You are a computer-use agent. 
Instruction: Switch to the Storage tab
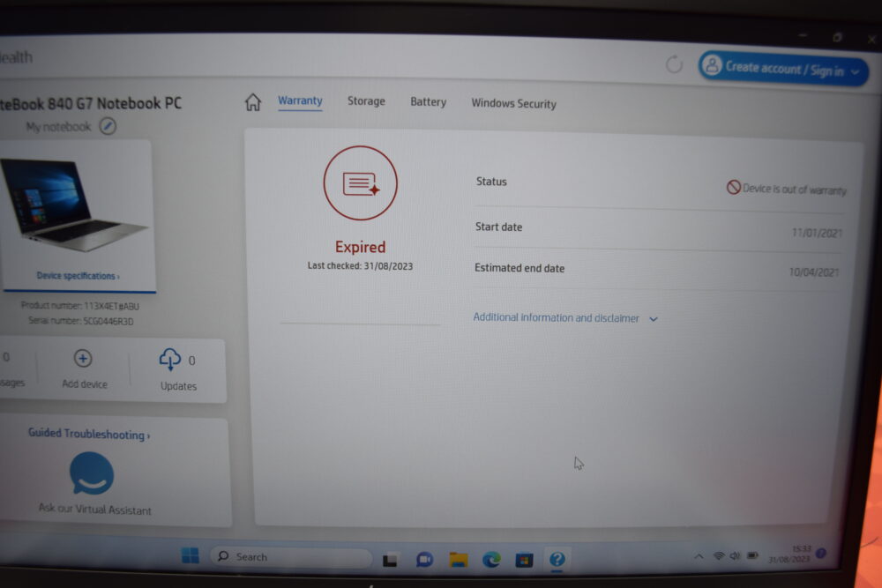(366, 101)
